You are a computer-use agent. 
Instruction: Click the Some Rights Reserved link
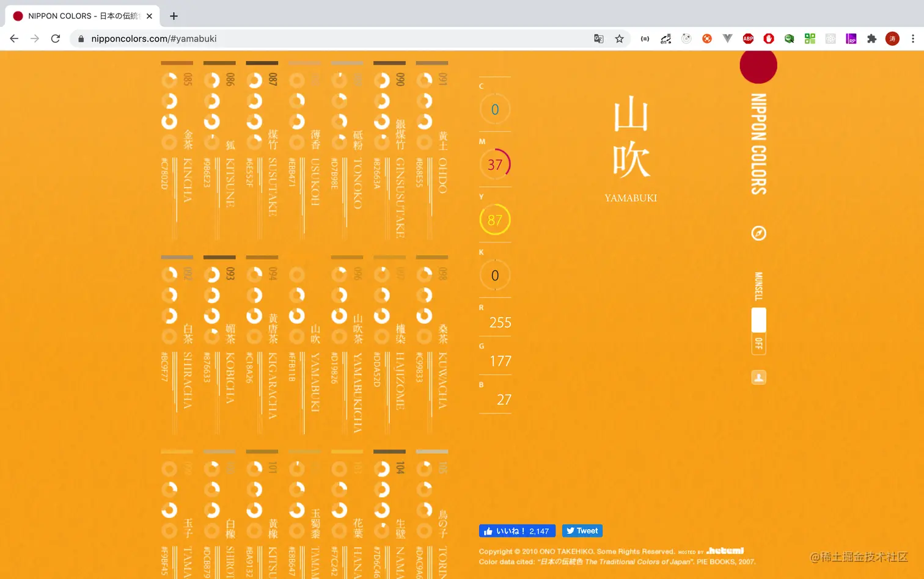point(636,552)
